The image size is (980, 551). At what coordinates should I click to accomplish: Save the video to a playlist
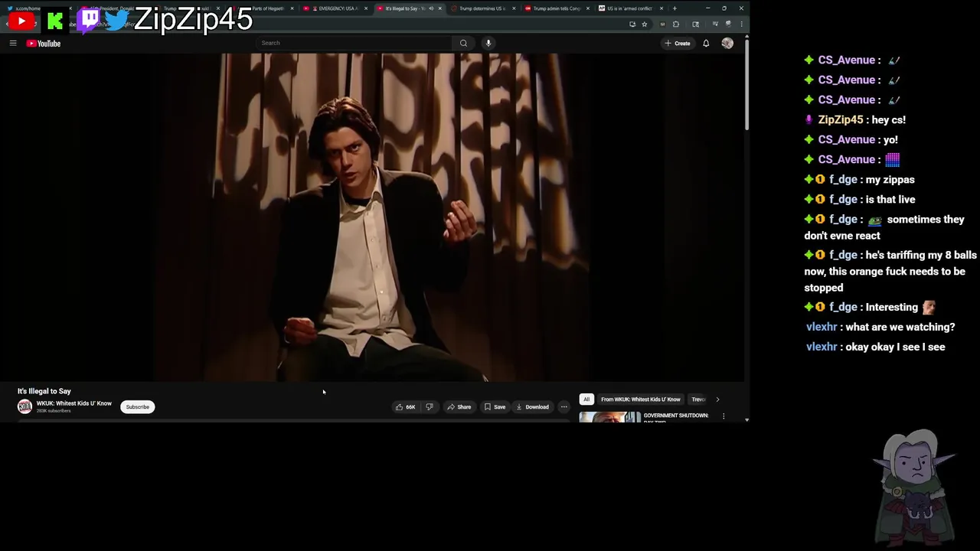coord(495,407)
